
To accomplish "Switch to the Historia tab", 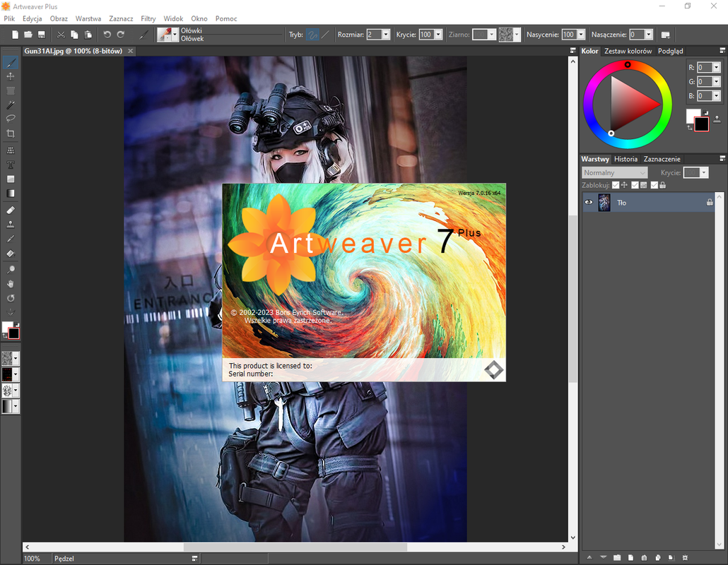I will [x=626, y=159].
